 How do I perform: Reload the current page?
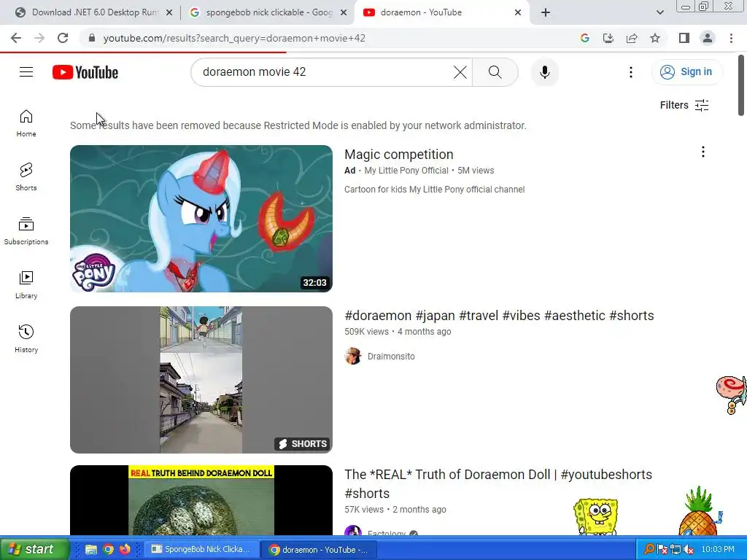click(x=63, y=38)
